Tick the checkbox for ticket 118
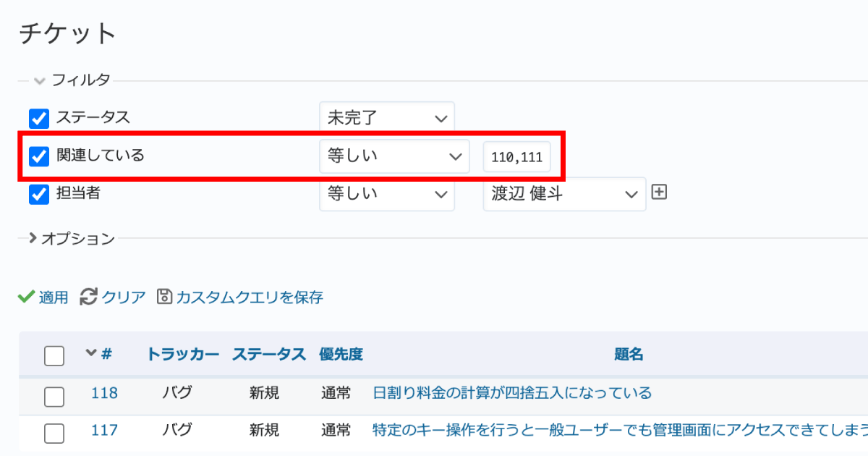 54,396
